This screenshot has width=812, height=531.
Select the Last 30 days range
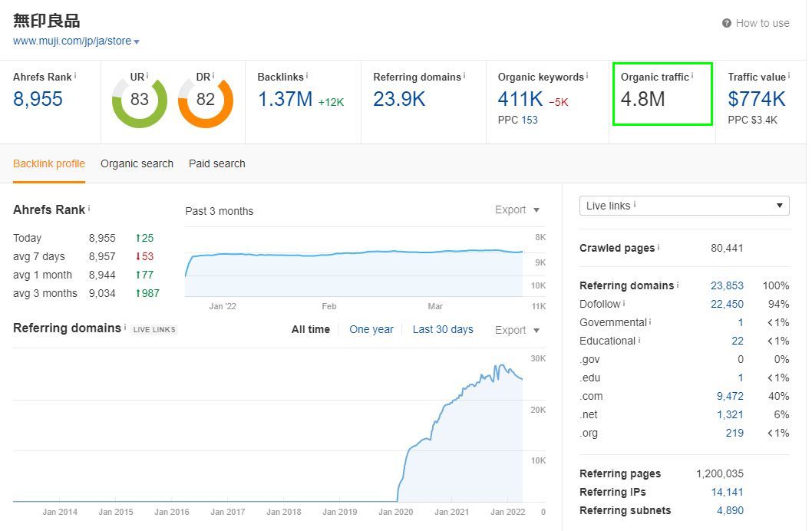pos(443,330)
